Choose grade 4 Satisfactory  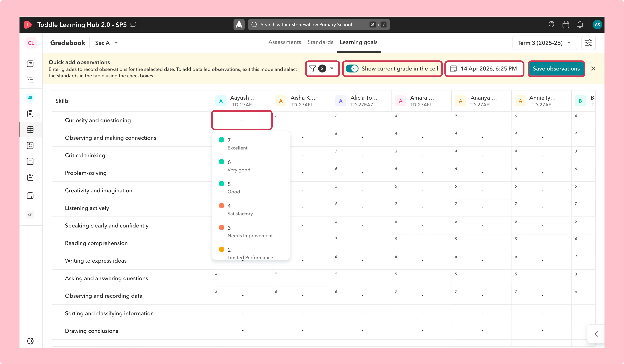tap(251, 209)
